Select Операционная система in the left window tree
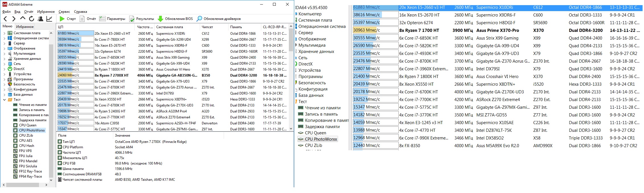 pyautogui.click(x=31, y=38)
